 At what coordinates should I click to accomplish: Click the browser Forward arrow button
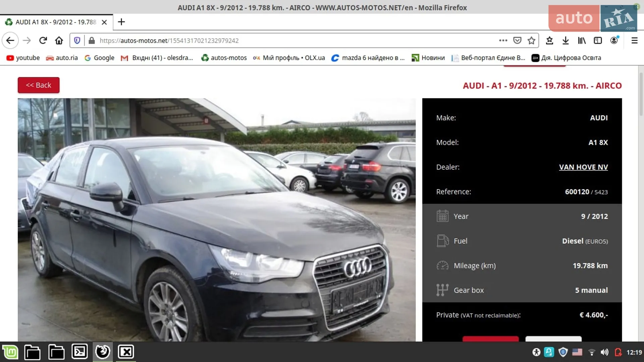[x=27, y=41]
